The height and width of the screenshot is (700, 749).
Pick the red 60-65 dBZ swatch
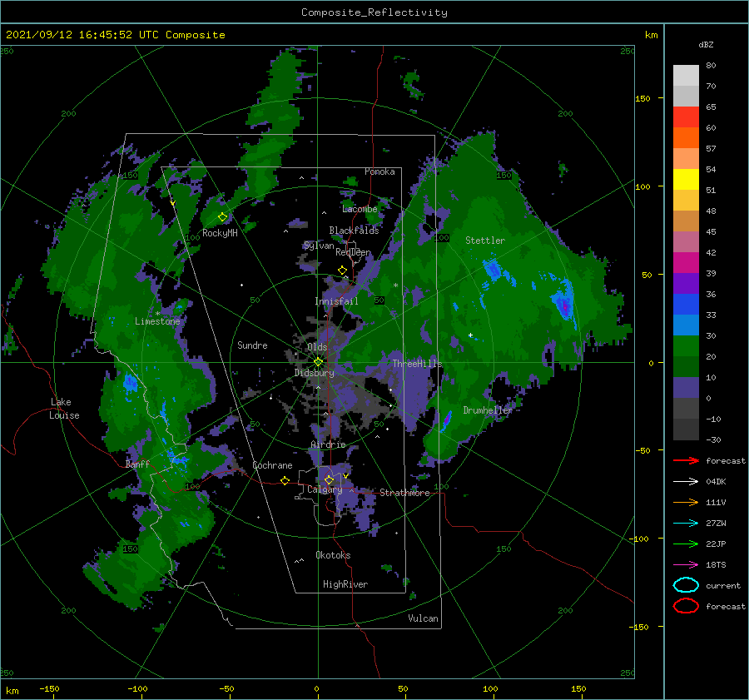click(686, 117)
